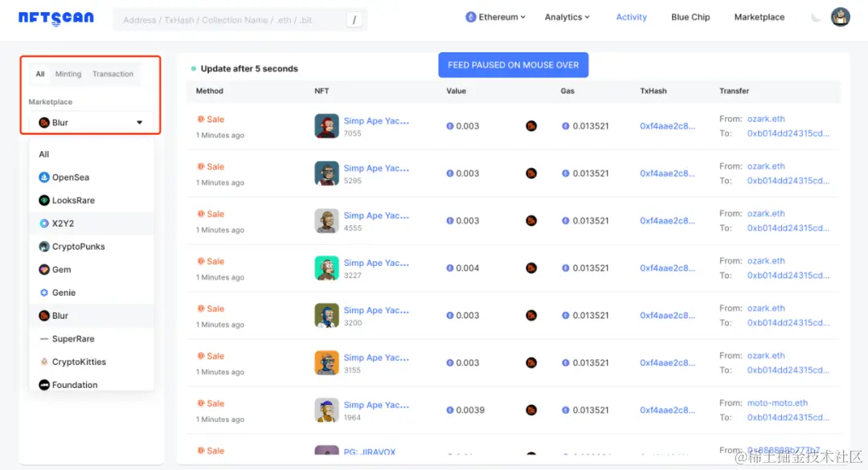868x470 pixels.
Task: Click Blur marketplace icon in row 3155
Action: point(531,362)
